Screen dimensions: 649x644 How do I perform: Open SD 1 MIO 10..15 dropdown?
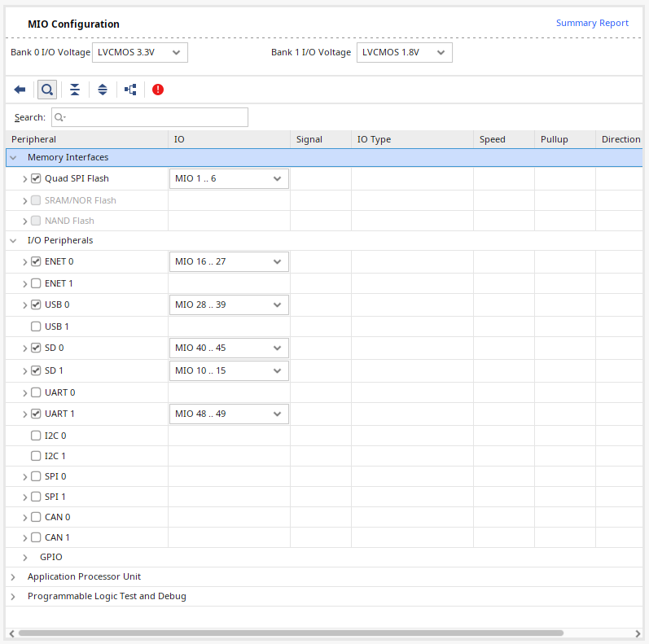[229, 370]
